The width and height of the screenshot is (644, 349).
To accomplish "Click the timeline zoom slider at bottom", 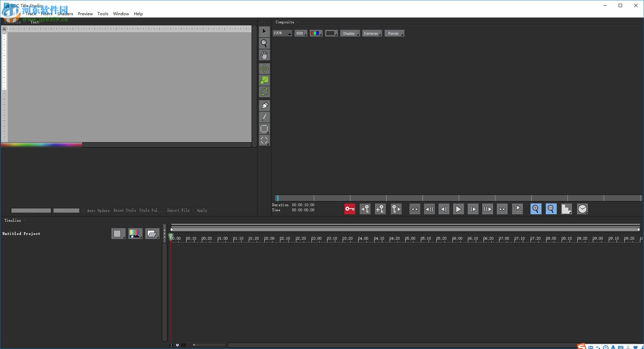I will 209,345.
